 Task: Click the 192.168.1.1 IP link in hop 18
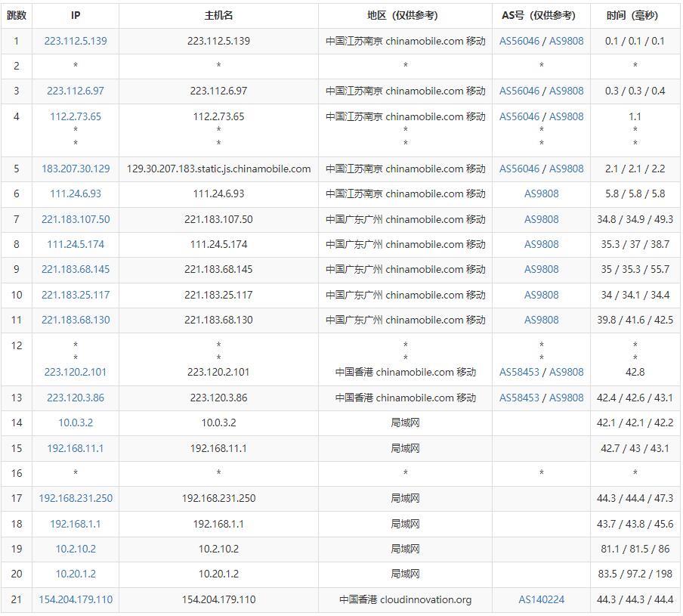[x=76, y=524]
